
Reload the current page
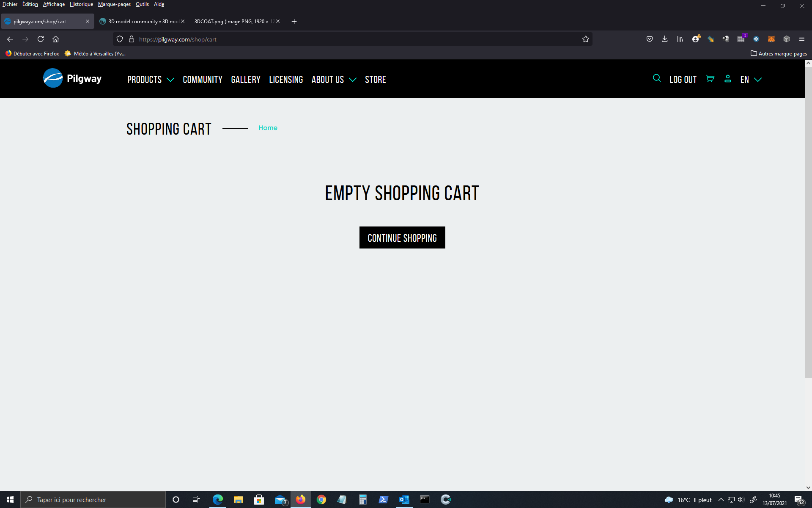pos(41,39)
